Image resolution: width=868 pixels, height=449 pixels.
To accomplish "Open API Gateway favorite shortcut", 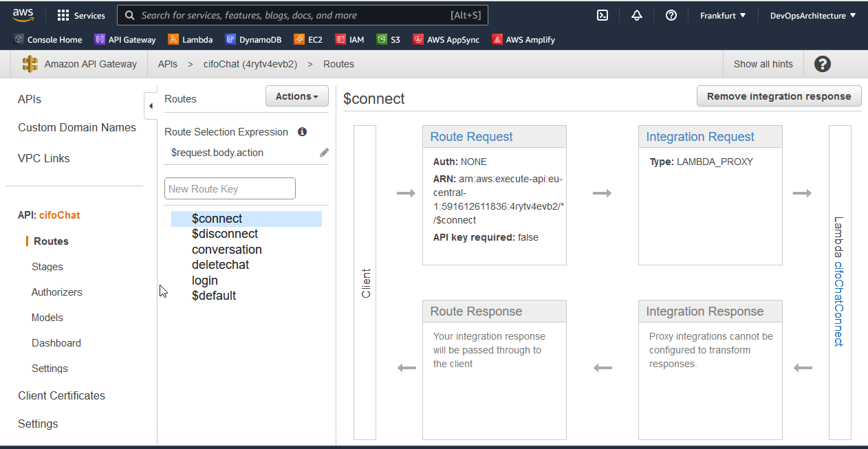I will pos(125,40).
